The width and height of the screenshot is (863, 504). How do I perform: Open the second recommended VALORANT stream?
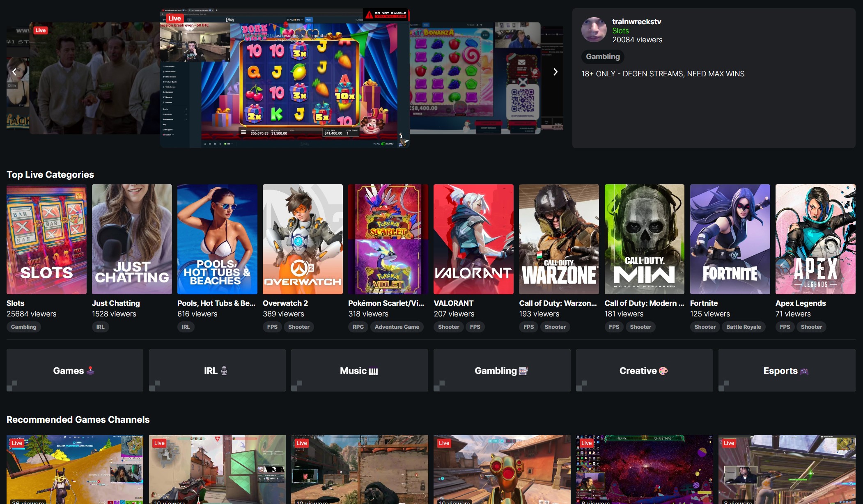217,470
